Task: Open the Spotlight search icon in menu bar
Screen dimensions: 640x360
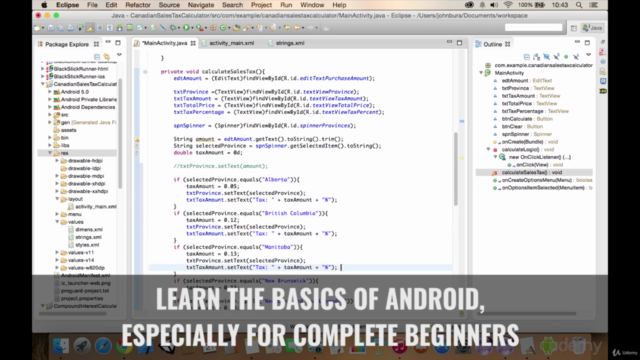Action: point(579,5)
